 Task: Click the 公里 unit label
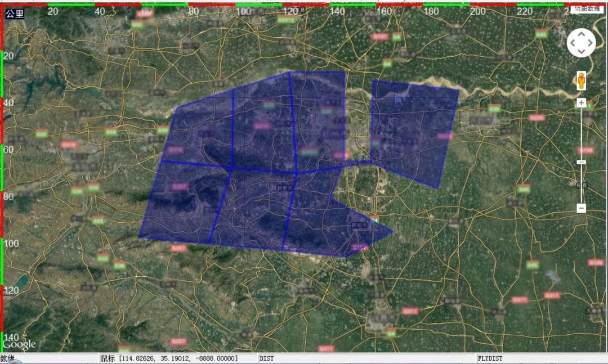point(15,14)
